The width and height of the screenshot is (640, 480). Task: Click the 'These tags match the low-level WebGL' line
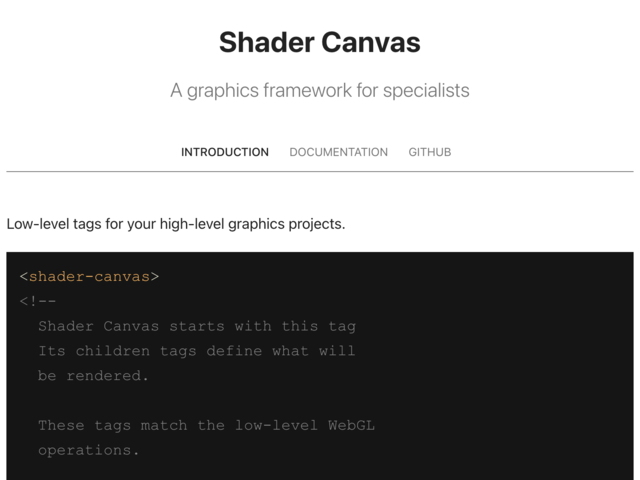click(207, 425)
